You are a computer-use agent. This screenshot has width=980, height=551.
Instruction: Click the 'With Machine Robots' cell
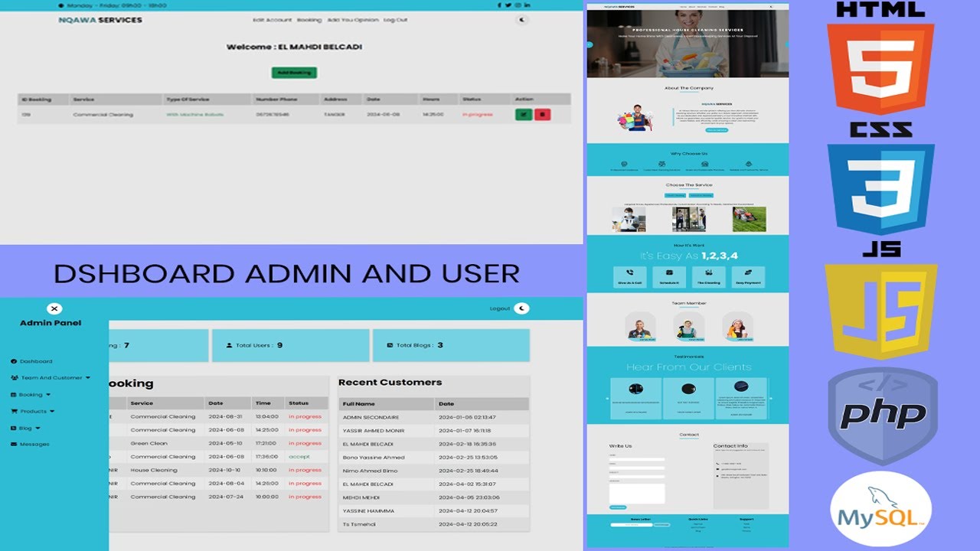pos(195,115)
